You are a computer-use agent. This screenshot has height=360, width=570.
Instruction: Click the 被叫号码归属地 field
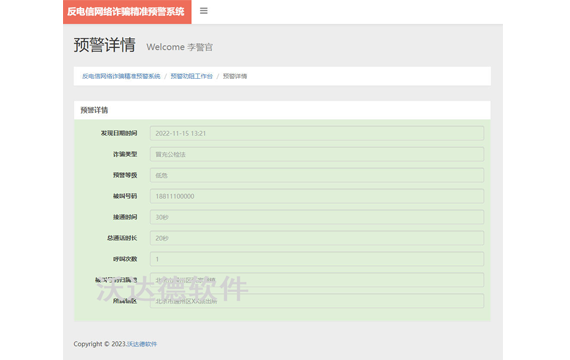pyautogui.click(x=317, y=280)
